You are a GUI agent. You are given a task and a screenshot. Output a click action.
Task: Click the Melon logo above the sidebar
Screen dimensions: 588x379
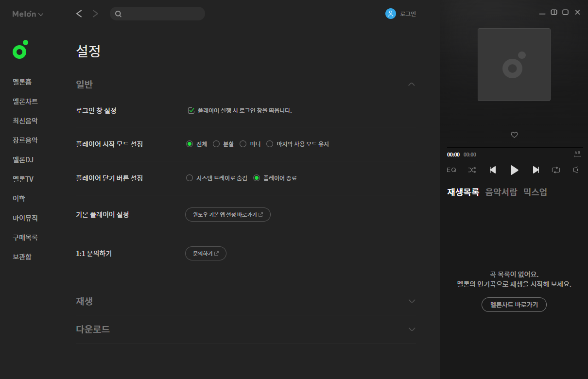[19, 50]
